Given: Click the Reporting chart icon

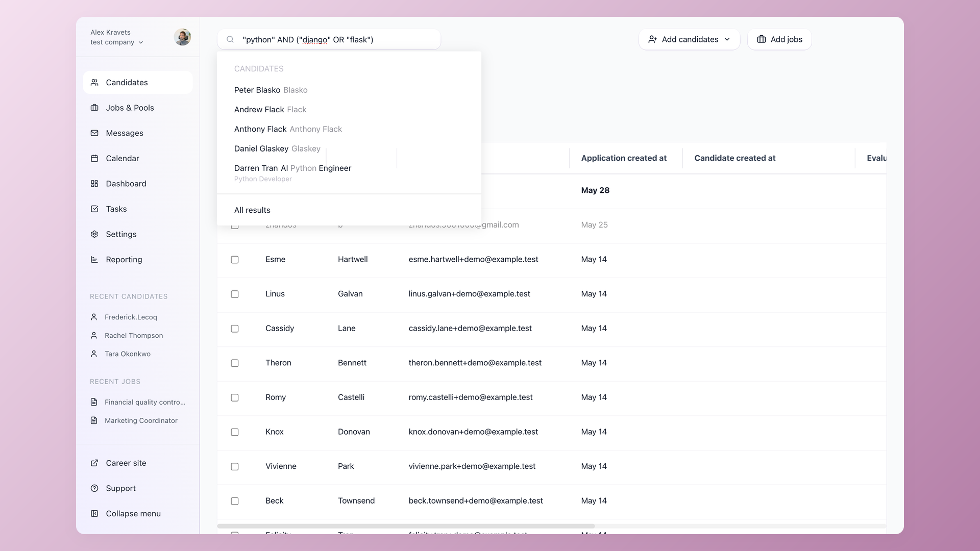Looking at the screenshot, I should click(94, 259).
